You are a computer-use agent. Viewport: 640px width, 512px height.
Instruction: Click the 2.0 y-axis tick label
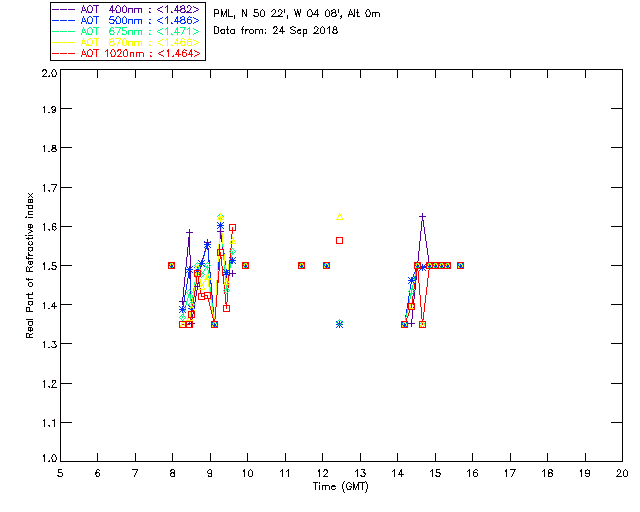(x=49, y=74)
